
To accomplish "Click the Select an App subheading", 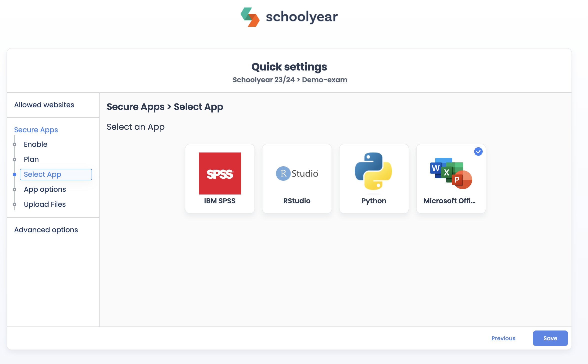I will 136,127.
